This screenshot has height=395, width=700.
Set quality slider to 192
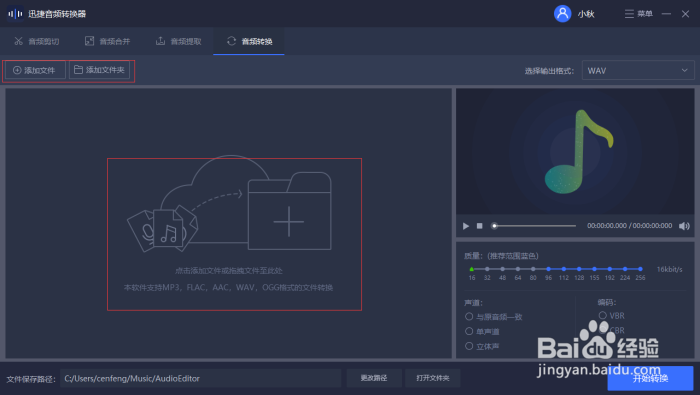click(x=610, y=269)
